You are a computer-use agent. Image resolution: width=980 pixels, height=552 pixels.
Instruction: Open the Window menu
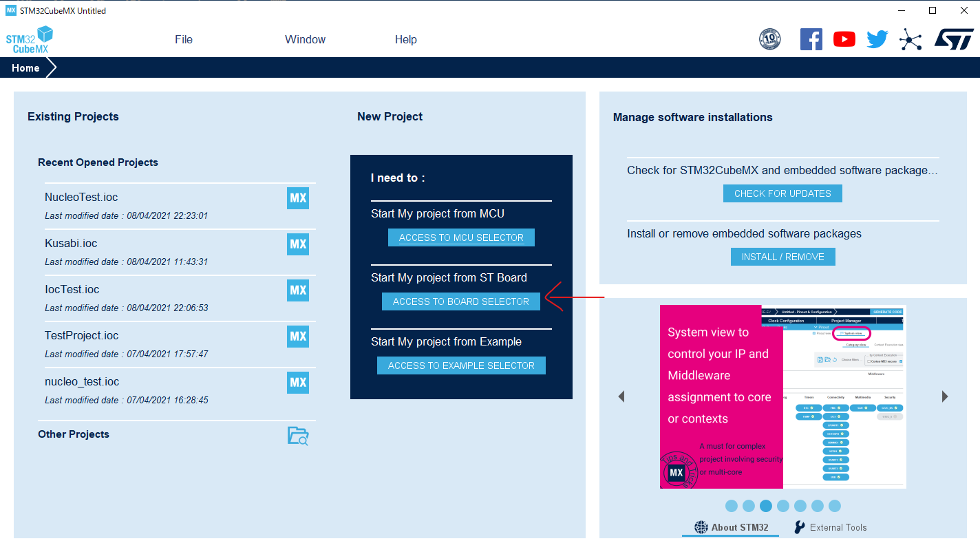[306, 40]
